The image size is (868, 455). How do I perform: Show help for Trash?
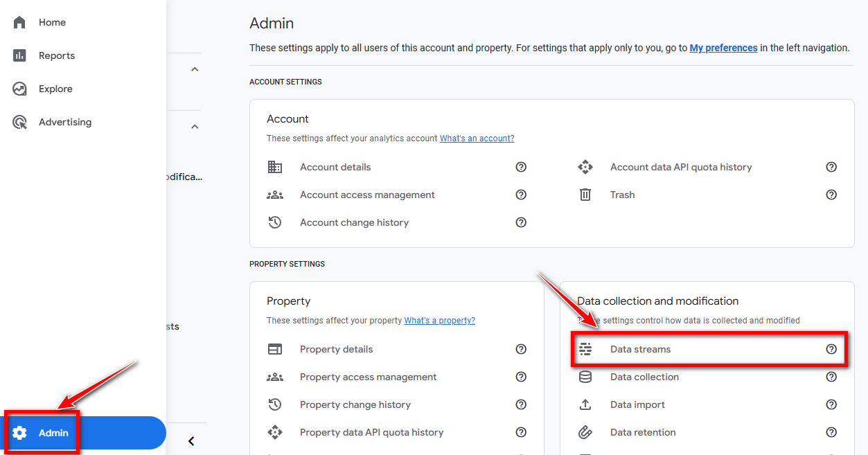[831, 195]
